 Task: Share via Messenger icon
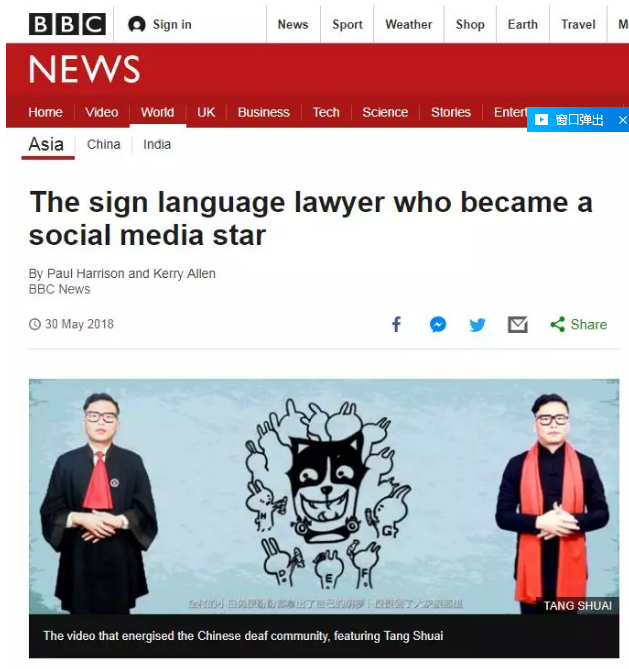click(x=438, y=324)
